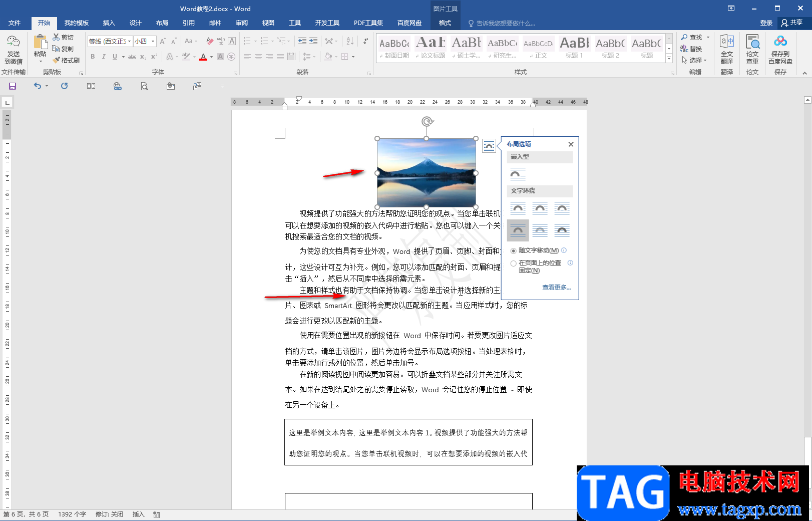This screenshot has height=521, width=812.
Task: Click the Increase Indent icon
Action: [x=313, y=41]
